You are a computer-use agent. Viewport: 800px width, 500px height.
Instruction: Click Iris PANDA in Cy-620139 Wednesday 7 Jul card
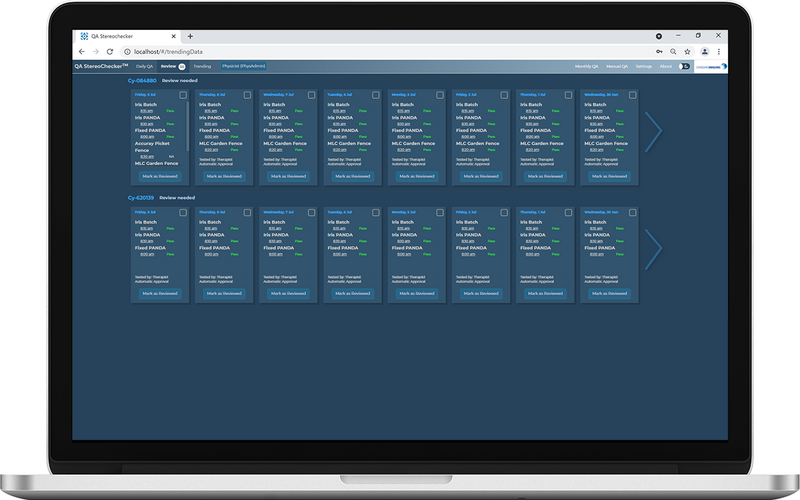pyautogui.click(x=276, y=235)
